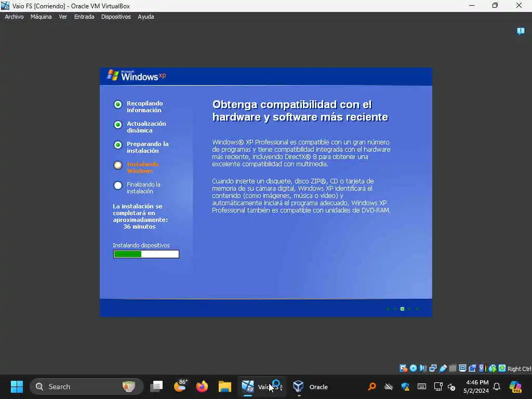Click the USB devices status icon
532x399 pixels.
[443, 368]
